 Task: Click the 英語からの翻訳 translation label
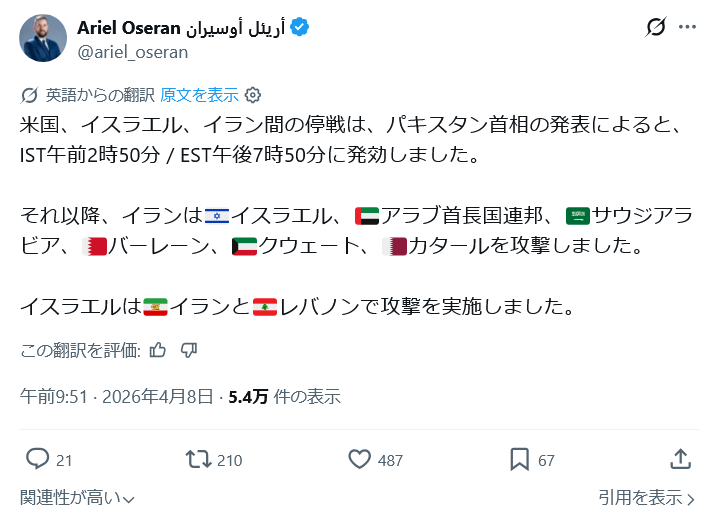tap(99, 95)
